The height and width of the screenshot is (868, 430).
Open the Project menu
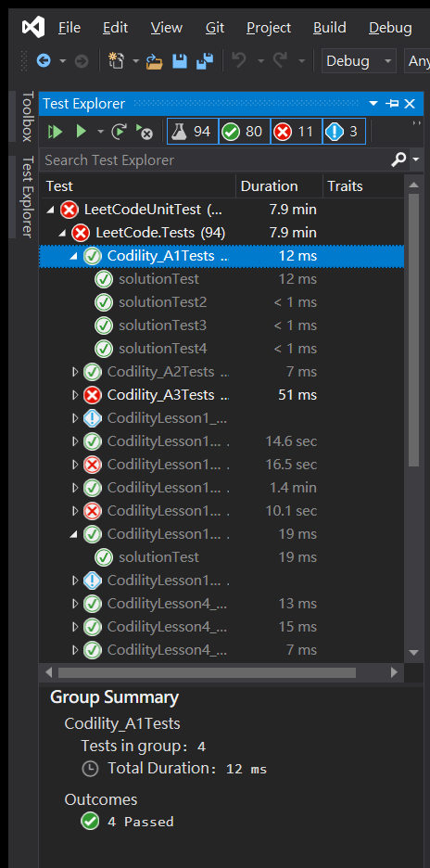[269, 28]
